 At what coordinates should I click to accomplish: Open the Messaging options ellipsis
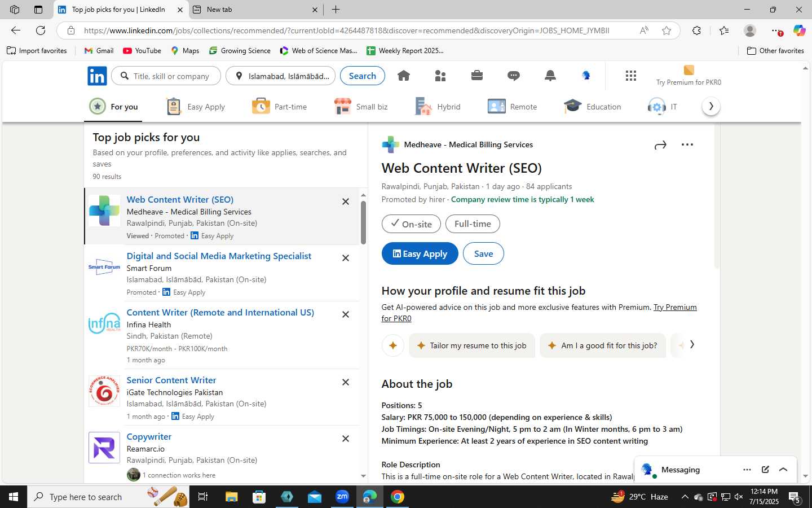point(747,470)
